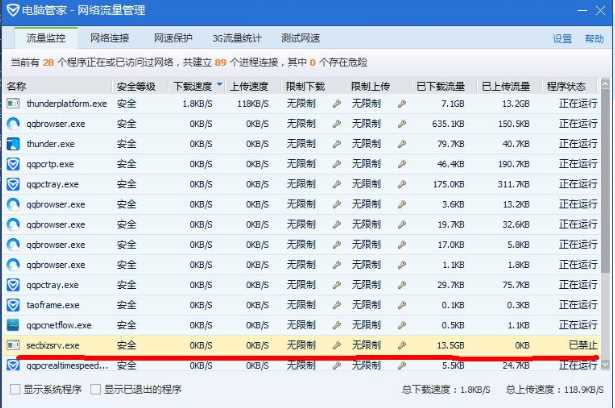Image resolution: width=615 pixels, height=408 pixels.
Task: Switch to the 网络连接 tab
Action: point(111,39)
